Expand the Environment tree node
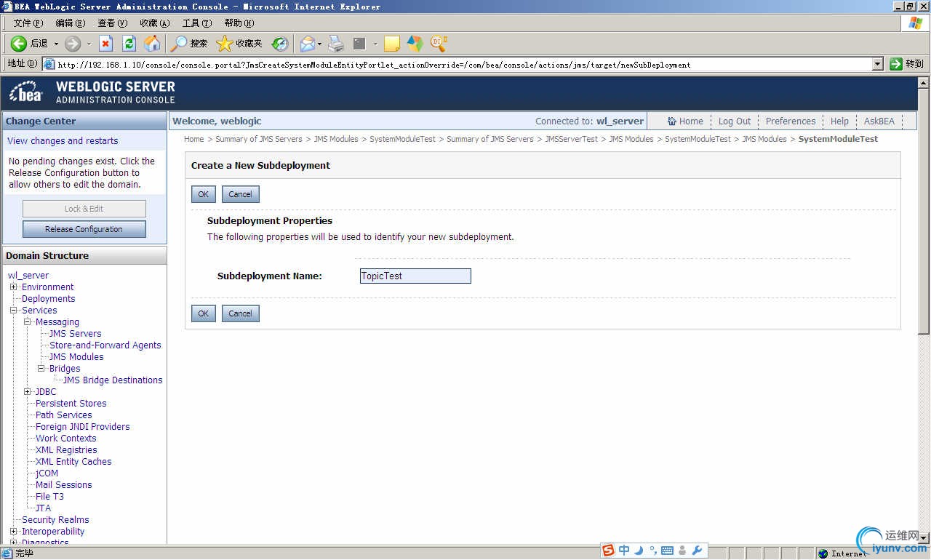This screenshot has width=931, height=560. coord(13,287)
